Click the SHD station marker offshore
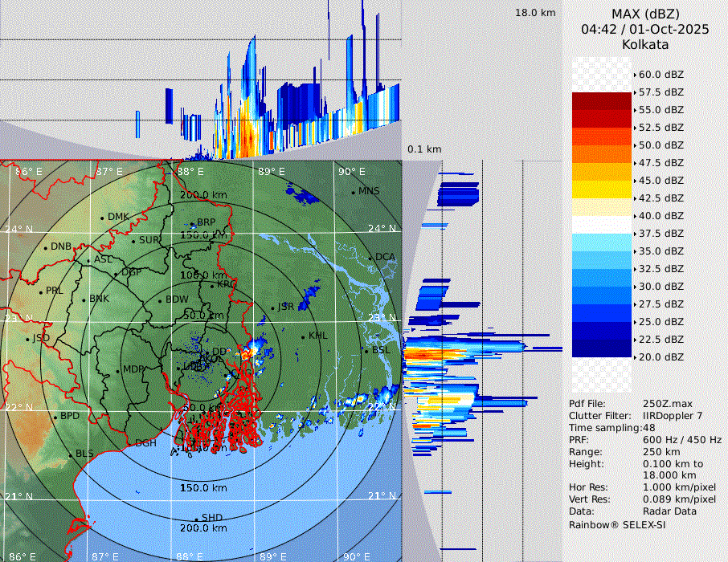This screenshot has width=728, height=562. (197, 518)
